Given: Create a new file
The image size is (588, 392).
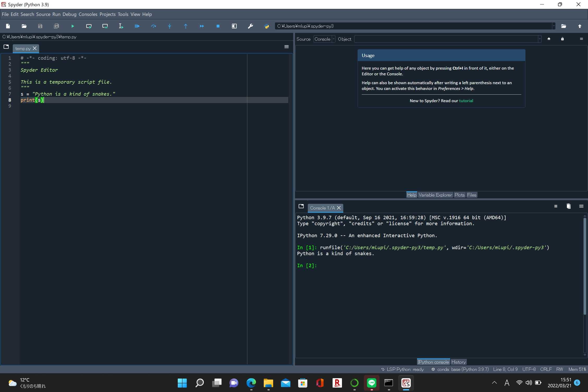Looking at the screenshot, I should point(8,26).
